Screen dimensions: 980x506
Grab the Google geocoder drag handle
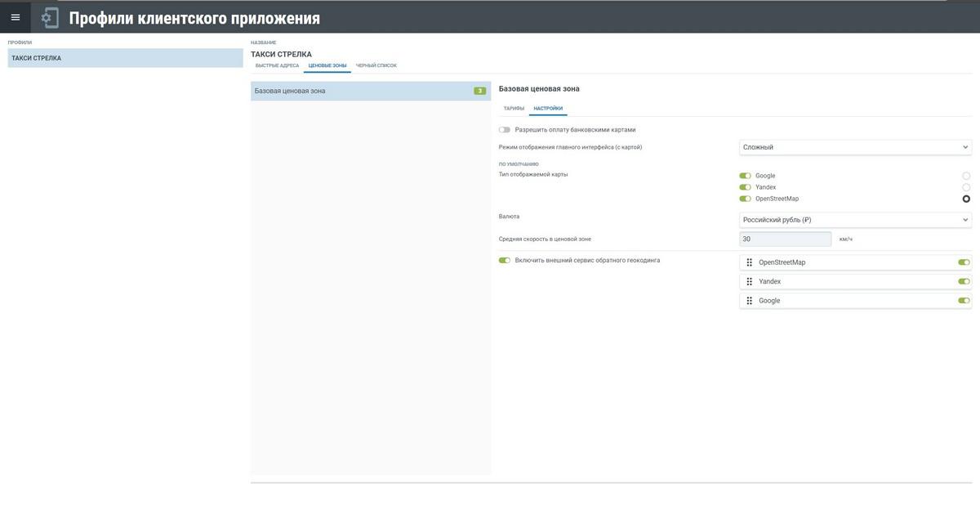(750, 301)
